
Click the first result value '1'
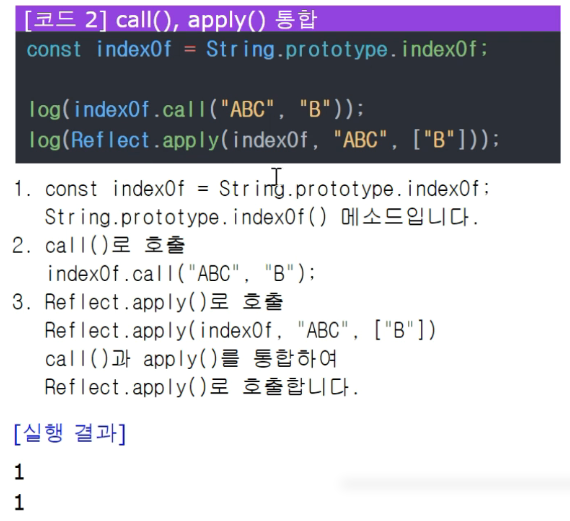click(x=19, y=472)
